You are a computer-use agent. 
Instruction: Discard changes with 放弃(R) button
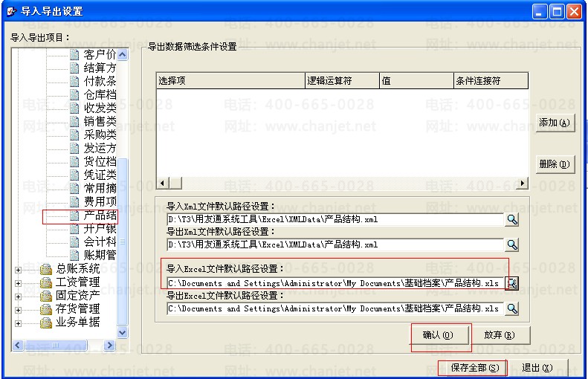tap(500, 335)
